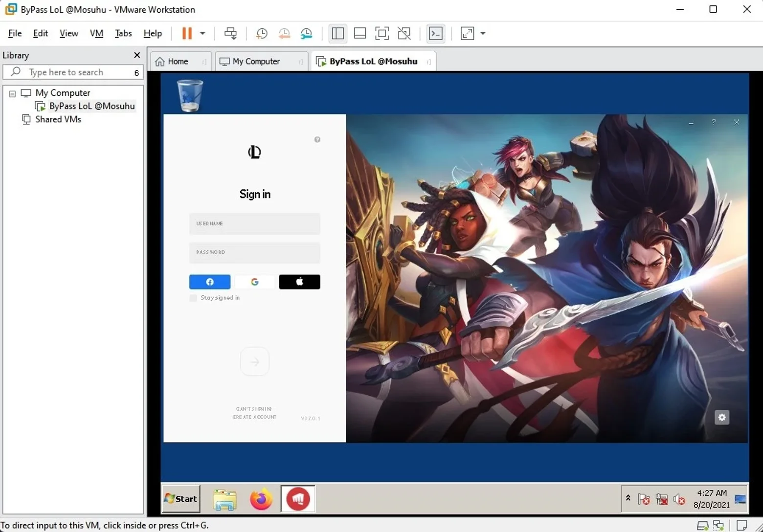Click the help icon above the sign-in form

[x=317, y=140]
